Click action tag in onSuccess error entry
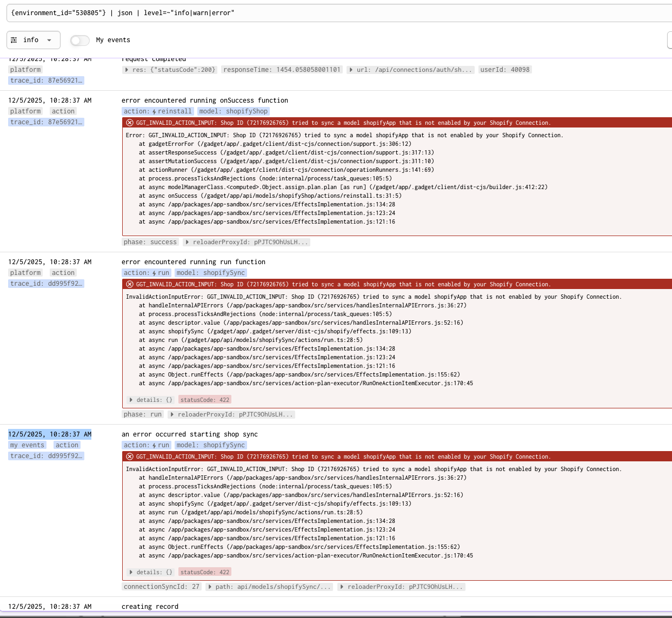672x618 pixels. click(x=63, y=111)
